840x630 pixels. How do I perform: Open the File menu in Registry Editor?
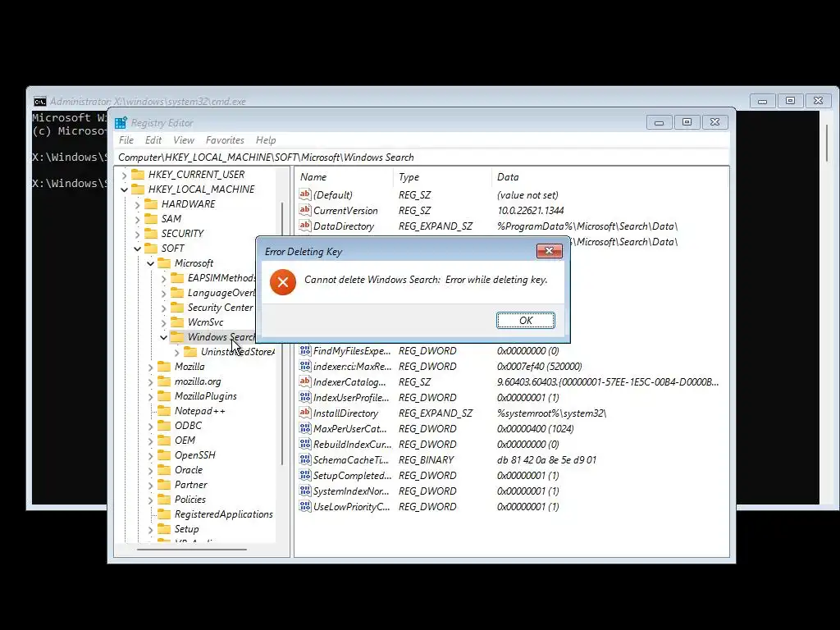click(x=126, y=139)
